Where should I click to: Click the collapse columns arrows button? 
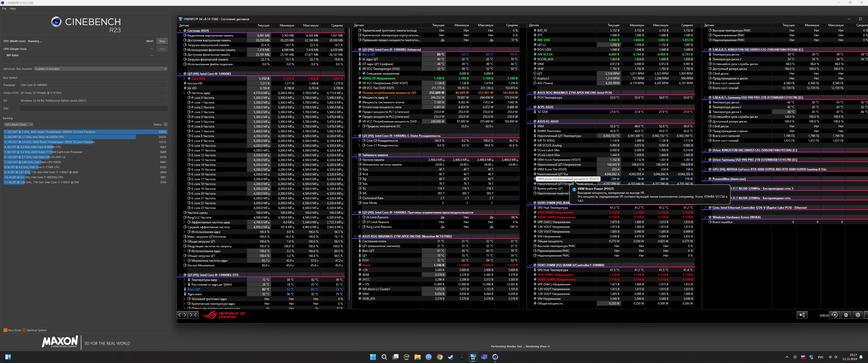(x=194, y=315)
